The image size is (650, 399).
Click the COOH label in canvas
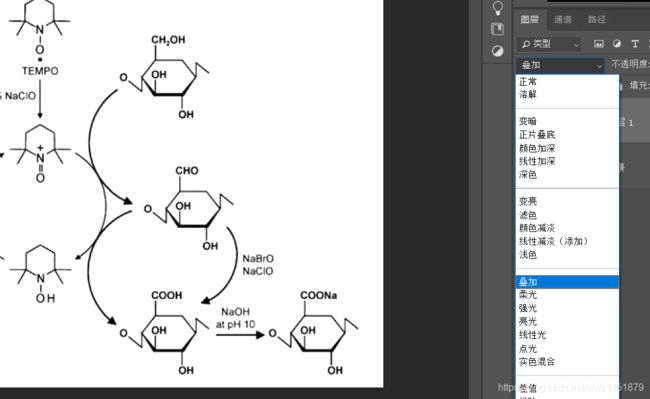[167, 295]
